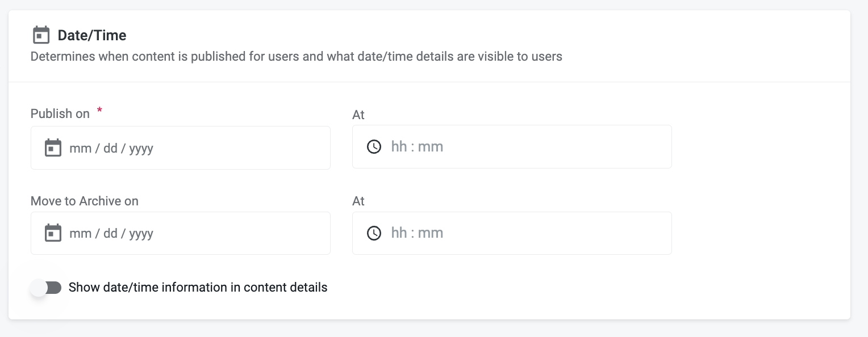
Task: Click the calendar icon beside Date/Time heading
Action: (41, 35)
